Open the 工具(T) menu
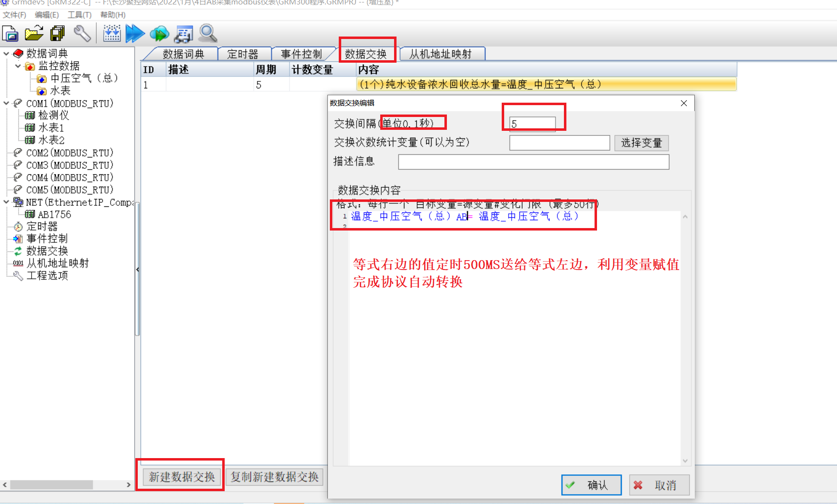 point(80,15)
